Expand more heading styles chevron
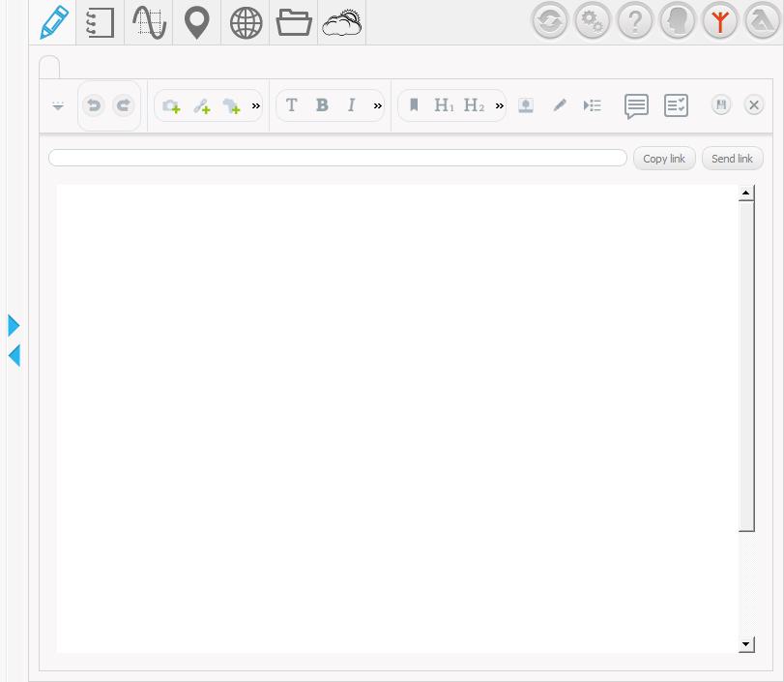784x682 pixels. tap(500, 105)
